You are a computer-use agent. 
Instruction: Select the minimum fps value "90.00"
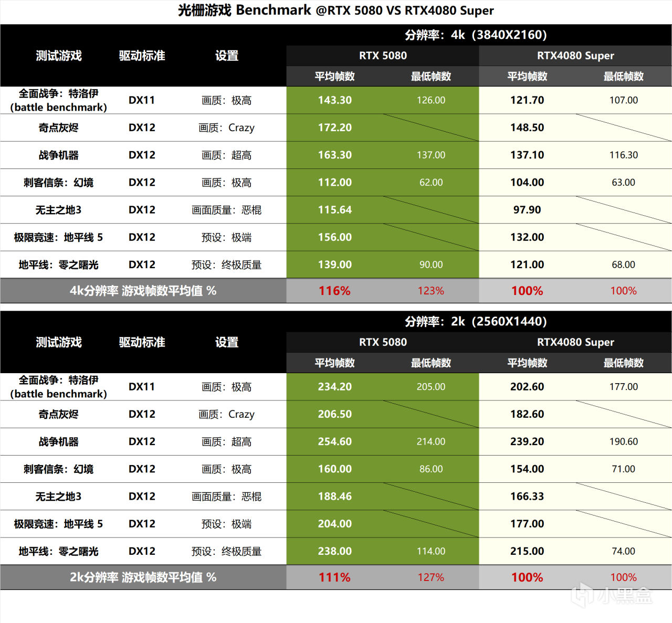(431, 265)
